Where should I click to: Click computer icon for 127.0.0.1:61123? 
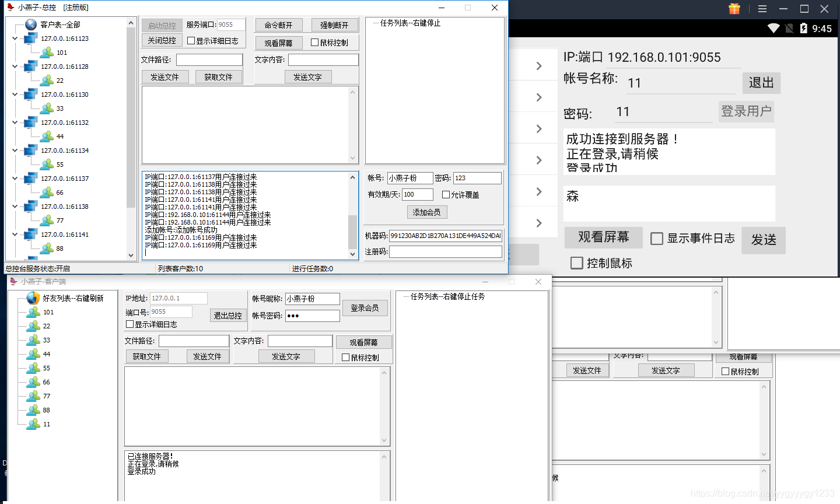coord(31,38)
